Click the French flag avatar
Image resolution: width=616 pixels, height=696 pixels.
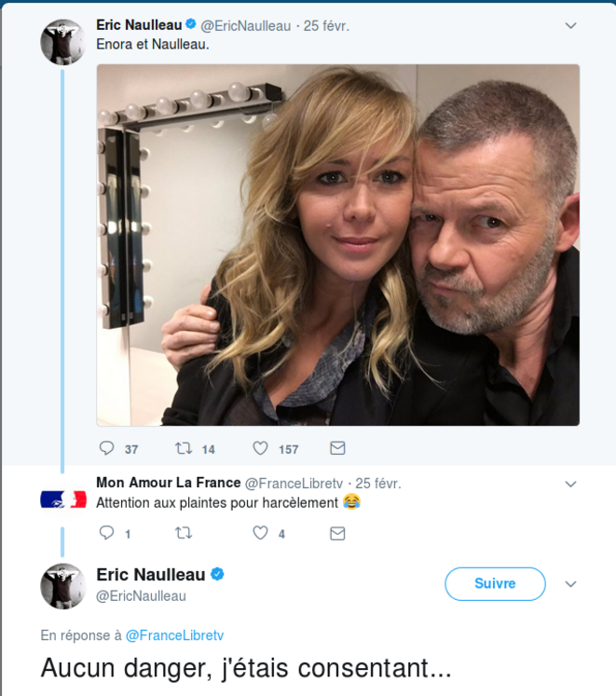point(63,499)
